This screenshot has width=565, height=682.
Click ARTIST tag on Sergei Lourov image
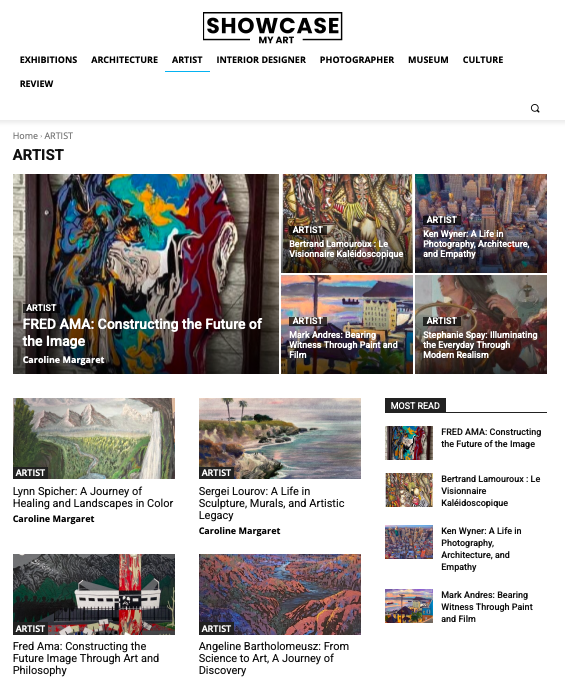(x=216, y=473)
